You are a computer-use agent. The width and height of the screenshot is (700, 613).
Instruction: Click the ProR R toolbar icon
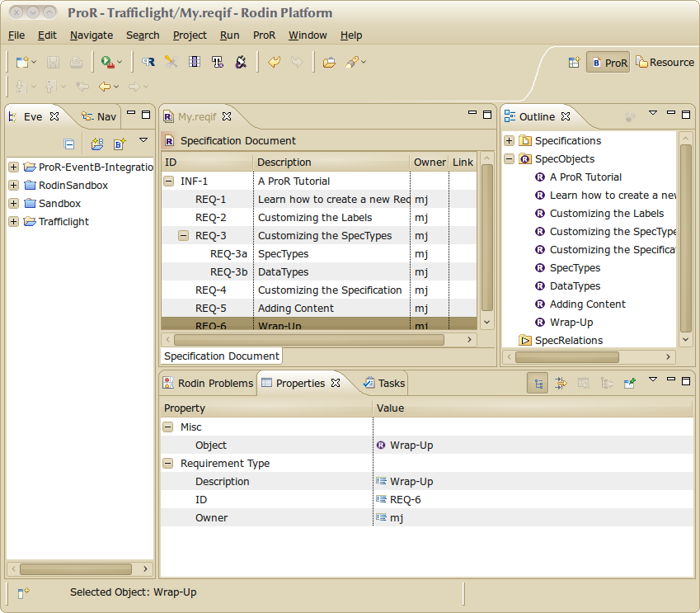[148, 62]
